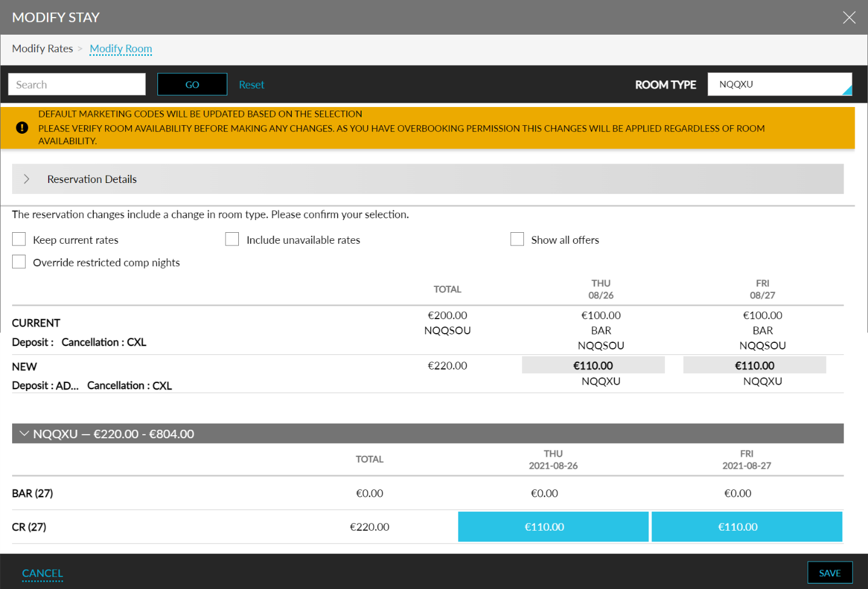
Task: Click the GO button
Action: (192, 84)
